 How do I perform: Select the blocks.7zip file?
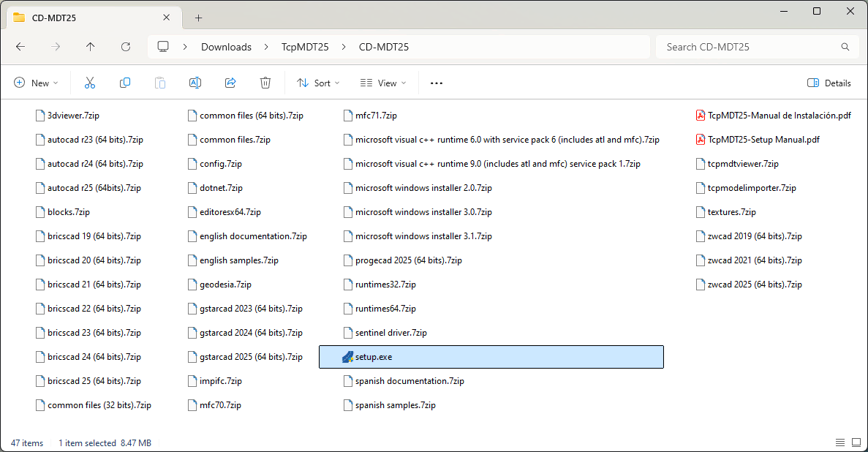click(x=62, y=212)
